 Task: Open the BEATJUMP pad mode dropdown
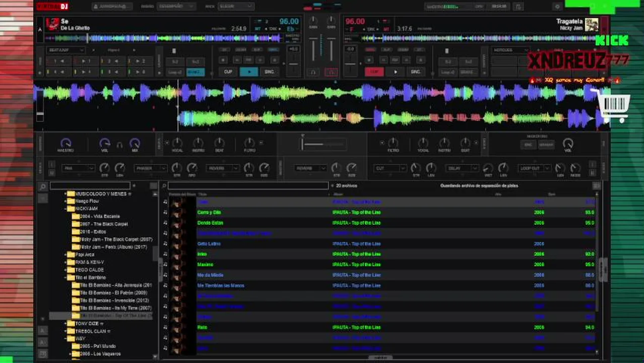tap(66, 50)
